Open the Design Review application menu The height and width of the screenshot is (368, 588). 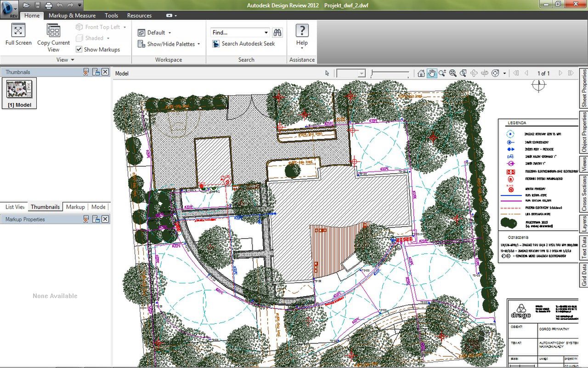9,9
